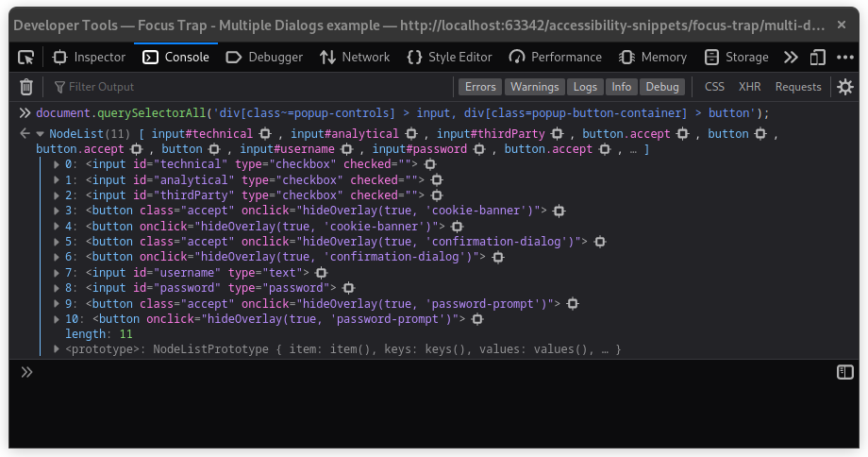Open console settings gear icon
The width and height of the screenshot is (868, 457).
[x=845, y=87]
